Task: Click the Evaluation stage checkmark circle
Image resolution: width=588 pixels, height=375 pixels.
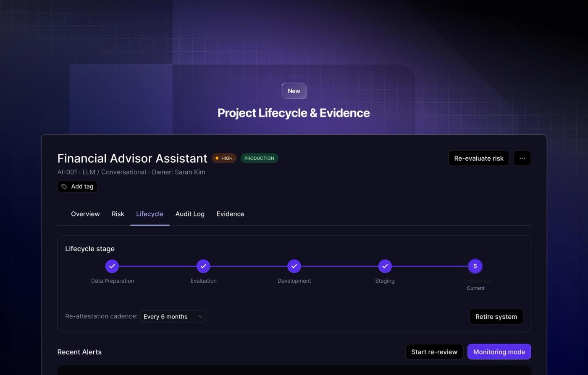Action: (x=203, y=266)
